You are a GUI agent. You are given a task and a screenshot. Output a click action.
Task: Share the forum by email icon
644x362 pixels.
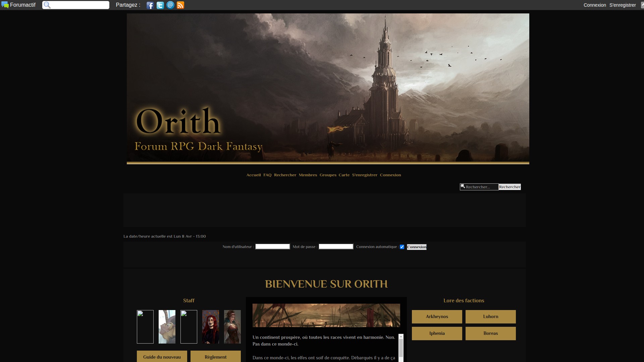[170, 5]
